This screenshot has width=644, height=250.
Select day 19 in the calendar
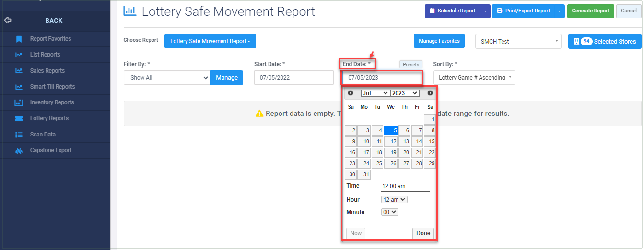pyautogui.click(x=391, y=152)
